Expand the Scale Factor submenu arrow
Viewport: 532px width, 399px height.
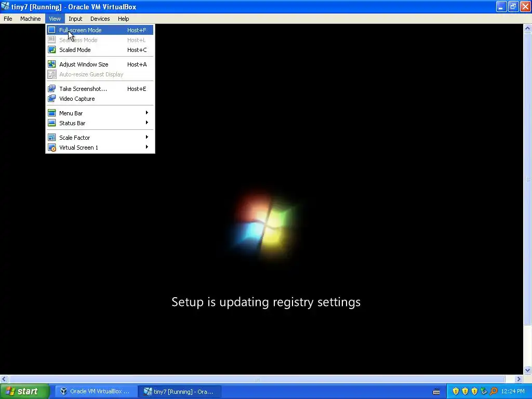click(147, 137)
